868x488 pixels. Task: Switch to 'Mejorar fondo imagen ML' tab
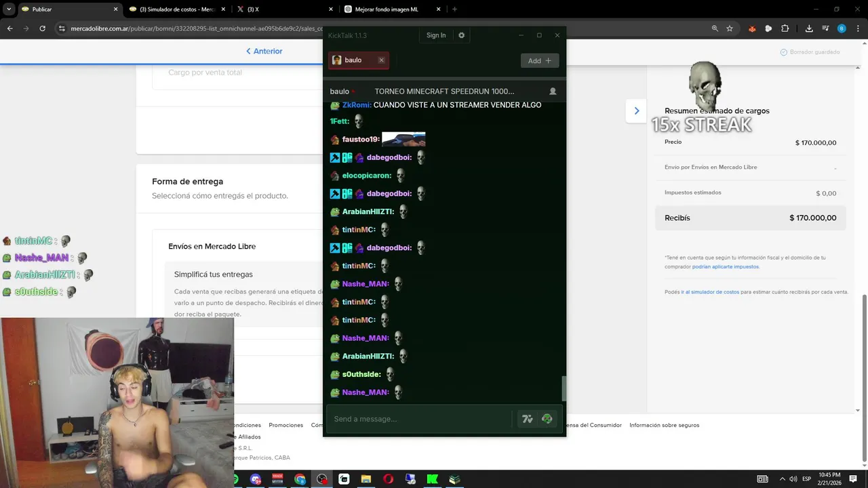coord(392,9)
